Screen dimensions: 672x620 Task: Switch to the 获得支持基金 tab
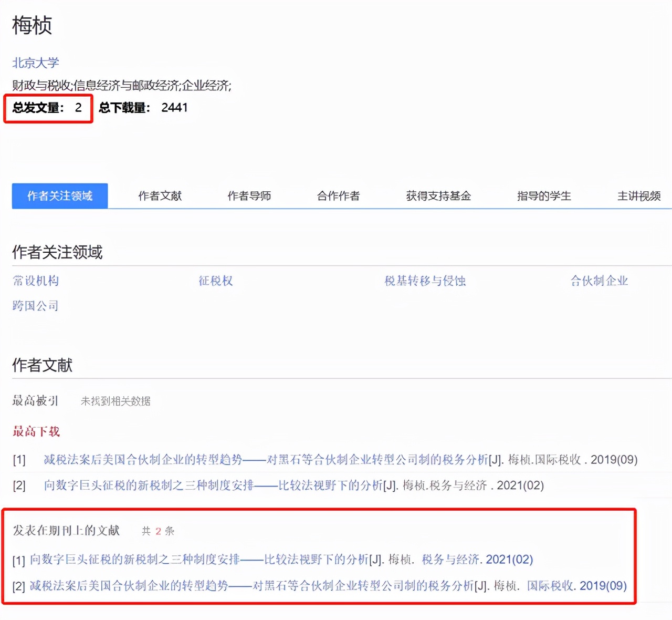click(438, 195)
